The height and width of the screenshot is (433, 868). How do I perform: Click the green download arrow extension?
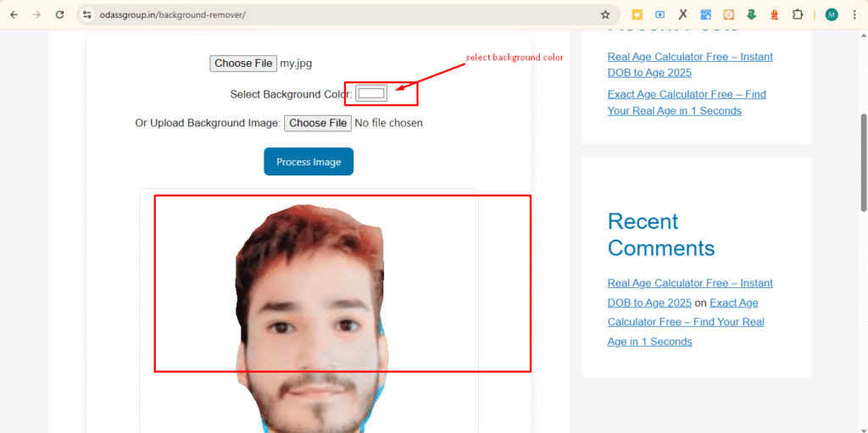pos(751,14)
